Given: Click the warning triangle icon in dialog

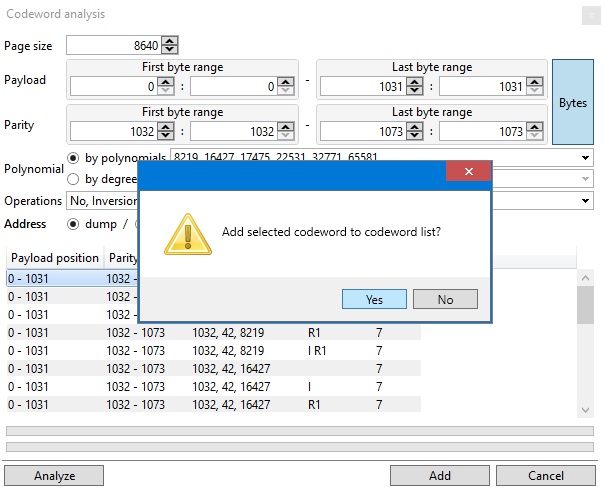Looking at the screenshot, I should (188, 235).
